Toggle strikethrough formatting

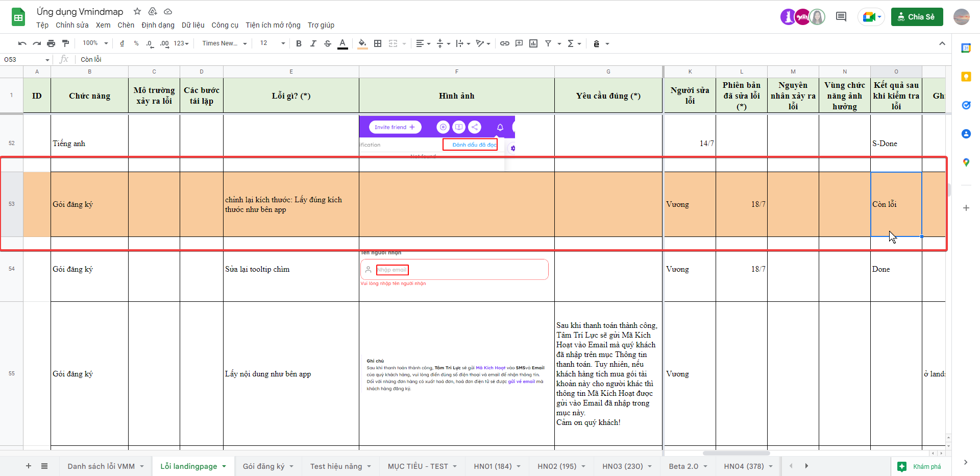[x=328, y=43]
